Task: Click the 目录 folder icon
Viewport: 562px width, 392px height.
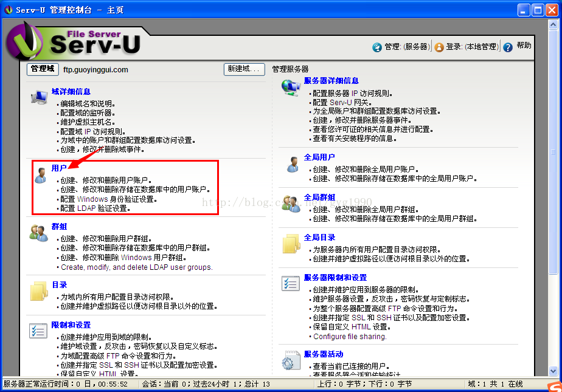Action: click(39, 291)
